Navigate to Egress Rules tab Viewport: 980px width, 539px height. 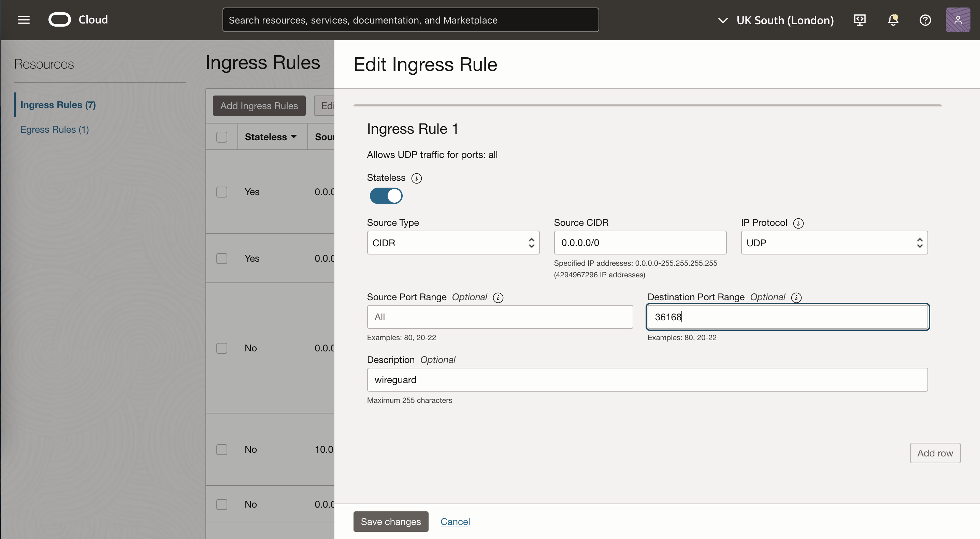pyautogui.click(x=55, y=129)
